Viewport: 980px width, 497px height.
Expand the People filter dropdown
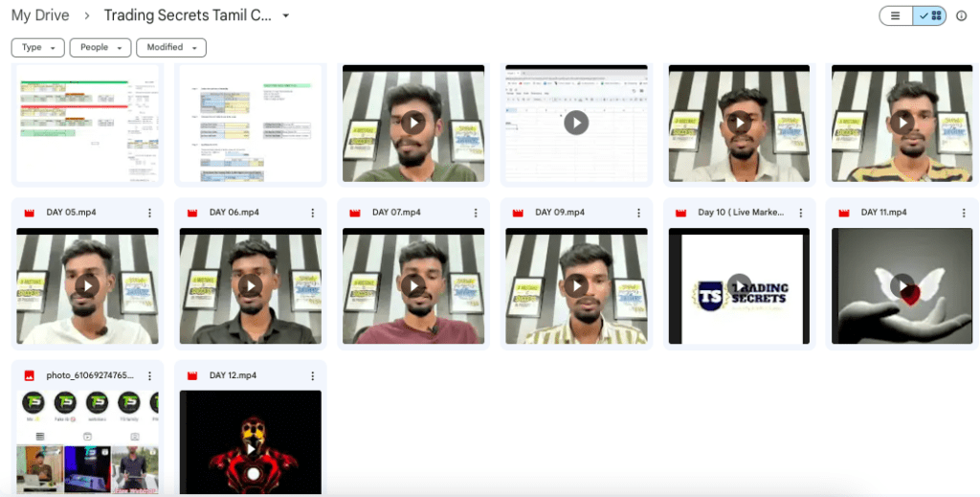point(100,48)
